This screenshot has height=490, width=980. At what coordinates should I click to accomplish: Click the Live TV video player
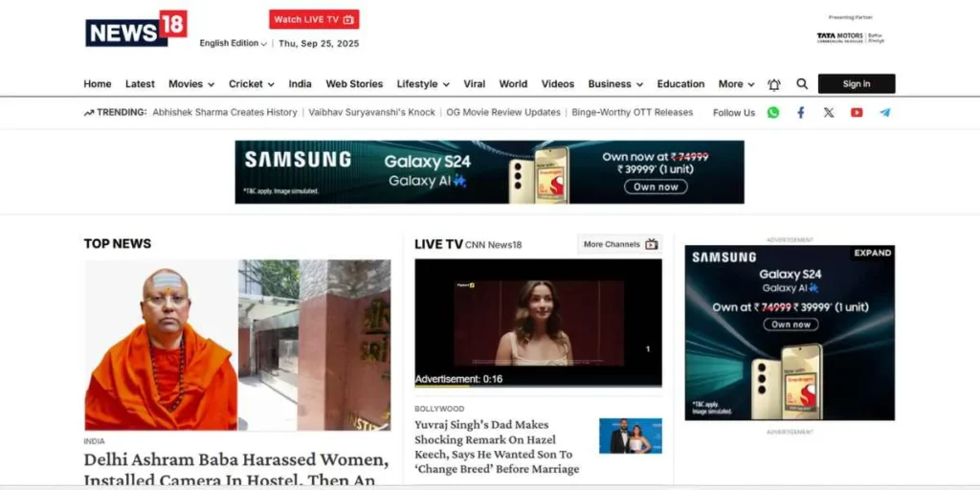click(538, 323)
